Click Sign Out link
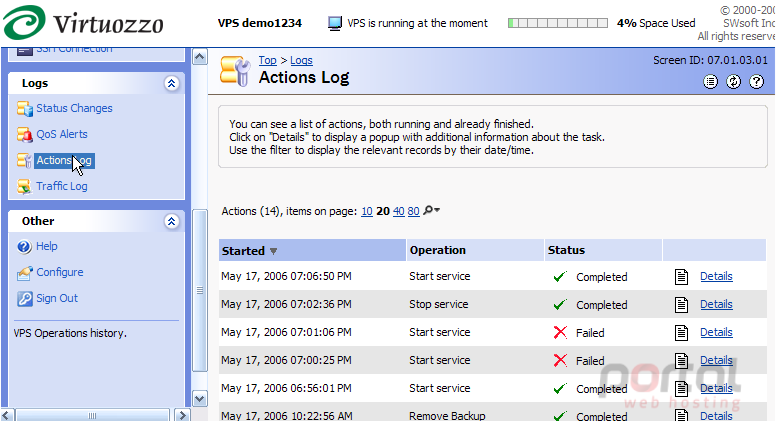The image size is (776, 422). tap(57, 298)
